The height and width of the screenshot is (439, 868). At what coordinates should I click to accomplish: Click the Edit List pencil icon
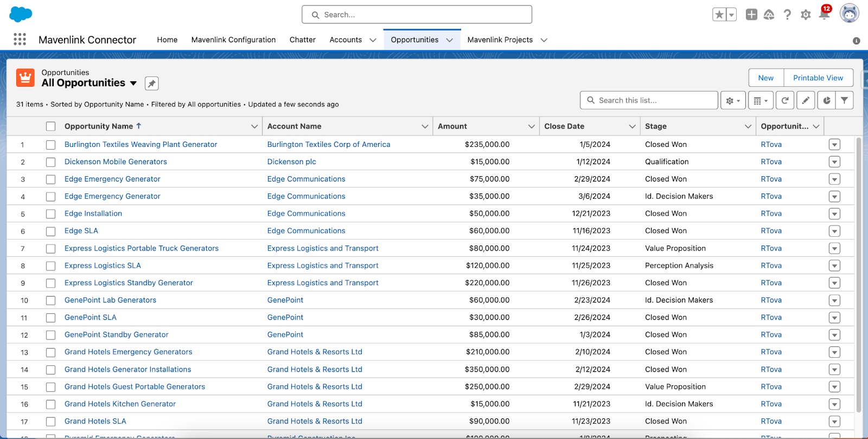tap(806, 100)
